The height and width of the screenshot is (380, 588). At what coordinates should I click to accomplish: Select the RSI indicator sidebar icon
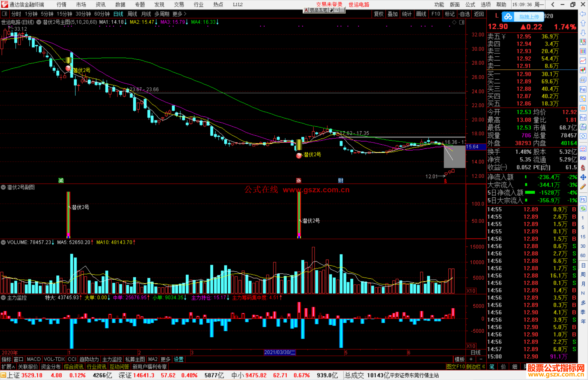coord(583,158)
